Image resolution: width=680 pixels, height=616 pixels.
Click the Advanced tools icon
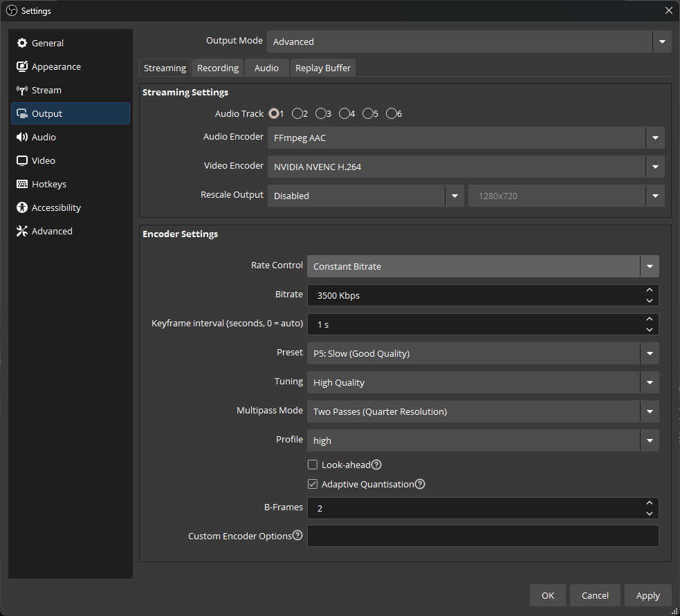[21, 231]
